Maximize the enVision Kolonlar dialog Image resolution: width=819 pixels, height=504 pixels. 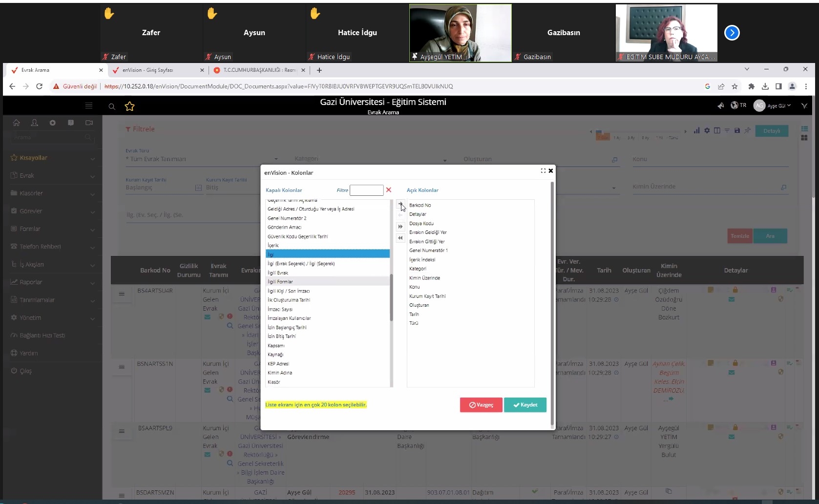pos(543,170)
